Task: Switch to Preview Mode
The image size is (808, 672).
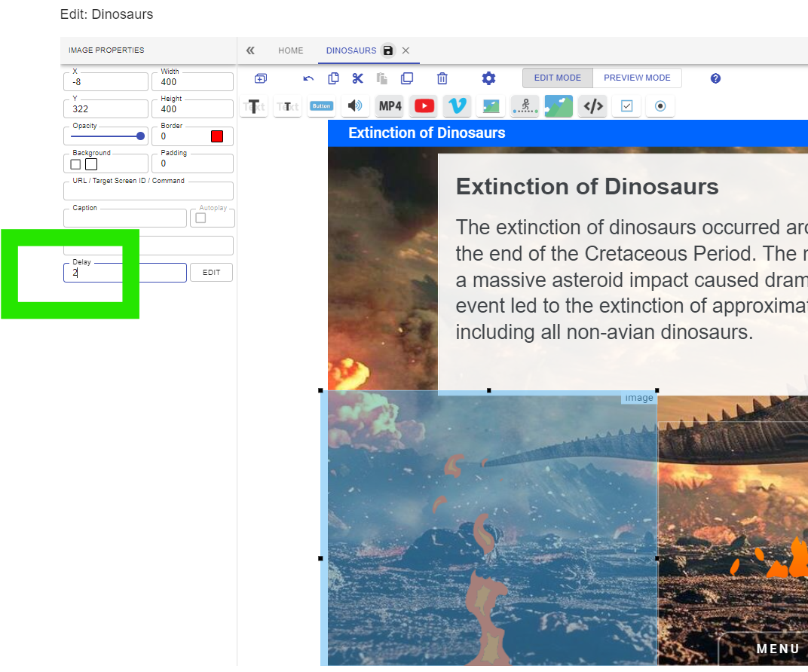Action: pyautogui.click(x=637, y=78)
